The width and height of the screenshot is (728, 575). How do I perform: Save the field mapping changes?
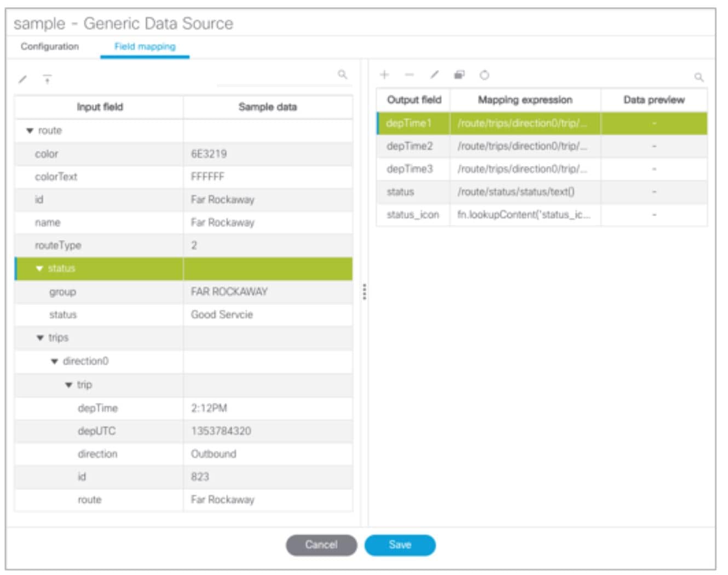(x=400, y=545)
